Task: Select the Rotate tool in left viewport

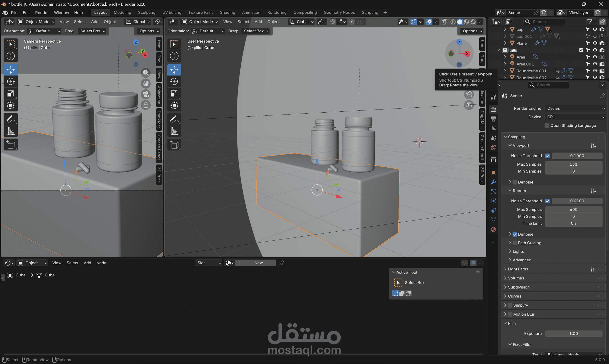Action: tap(10, 81)
